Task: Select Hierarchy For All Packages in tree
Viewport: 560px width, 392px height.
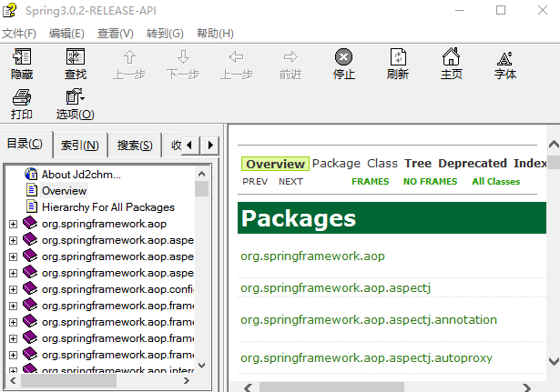Action: tap(107, 207)
